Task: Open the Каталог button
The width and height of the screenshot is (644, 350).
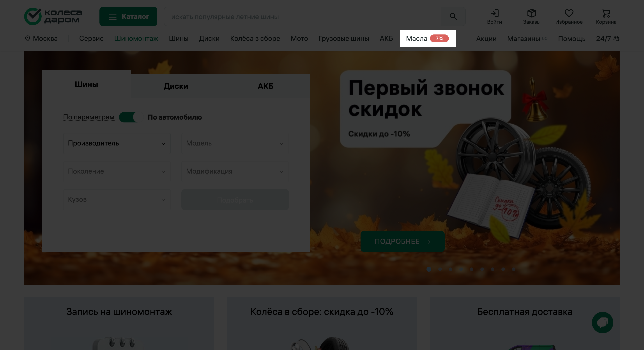Action: (128, 16)
